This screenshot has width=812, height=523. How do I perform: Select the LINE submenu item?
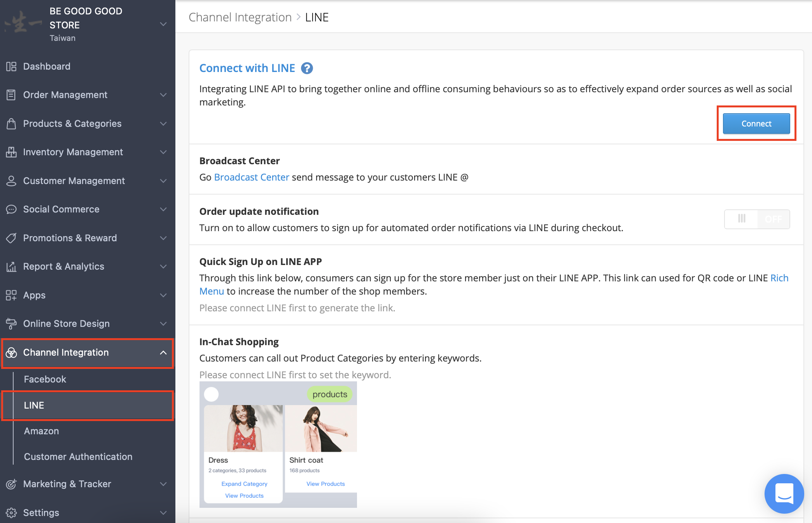point(87,405)
